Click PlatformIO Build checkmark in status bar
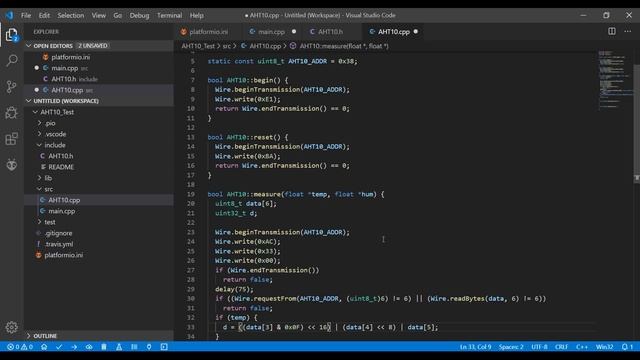Viewport: 640px width, 360px height. click(59, 347)
